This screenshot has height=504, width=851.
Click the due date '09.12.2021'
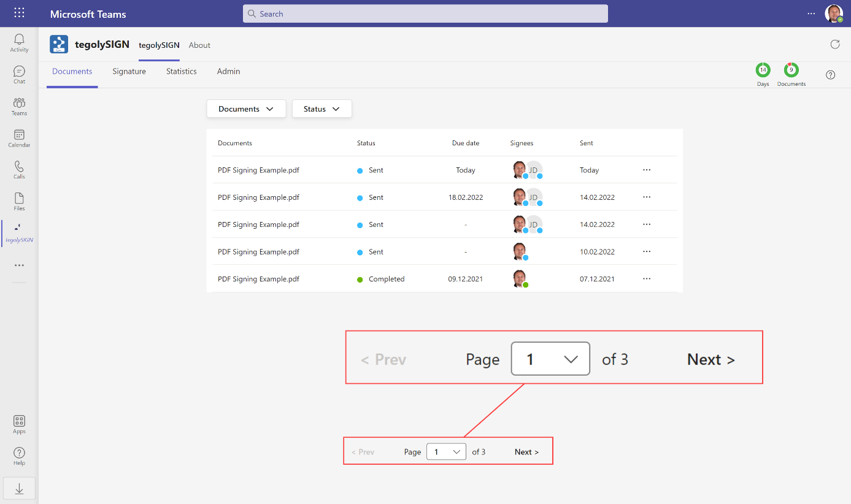pos(466,279)
